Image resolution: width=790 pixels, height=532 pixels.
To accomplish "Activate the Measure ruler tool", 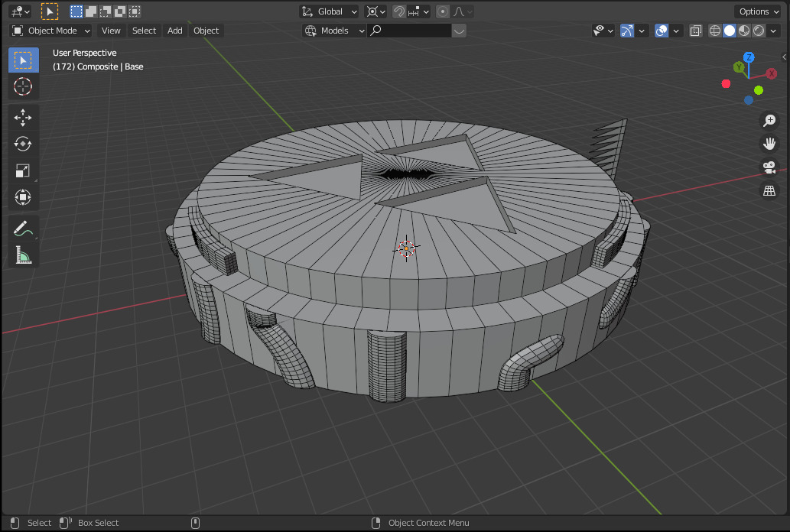I will pos(23,255).
